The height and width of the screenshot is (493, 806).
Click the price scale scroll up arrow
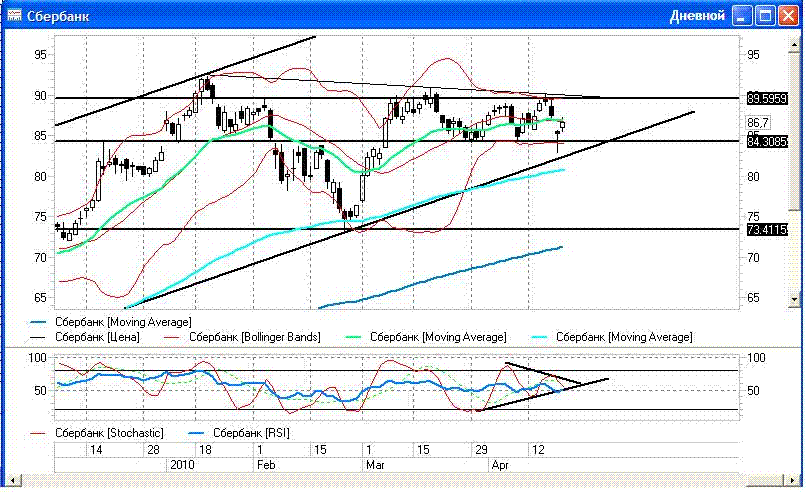(x=795, y=46)
